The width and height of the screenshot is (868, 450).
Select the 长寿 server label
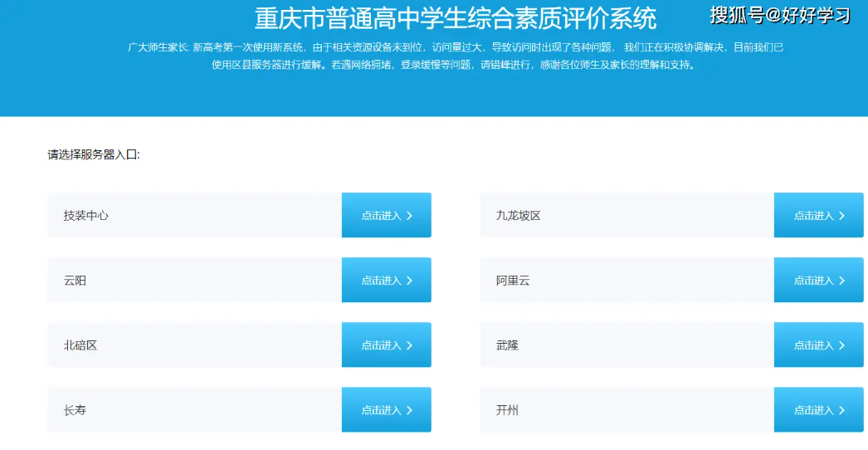click(x=75, y=410)
